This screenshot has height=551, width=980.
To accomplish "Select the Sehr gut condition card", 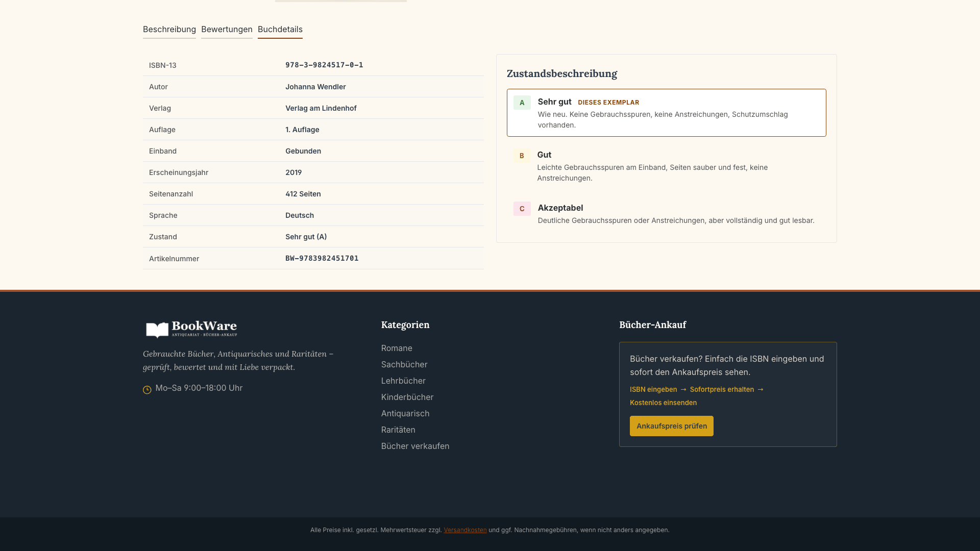I will 667,113.
